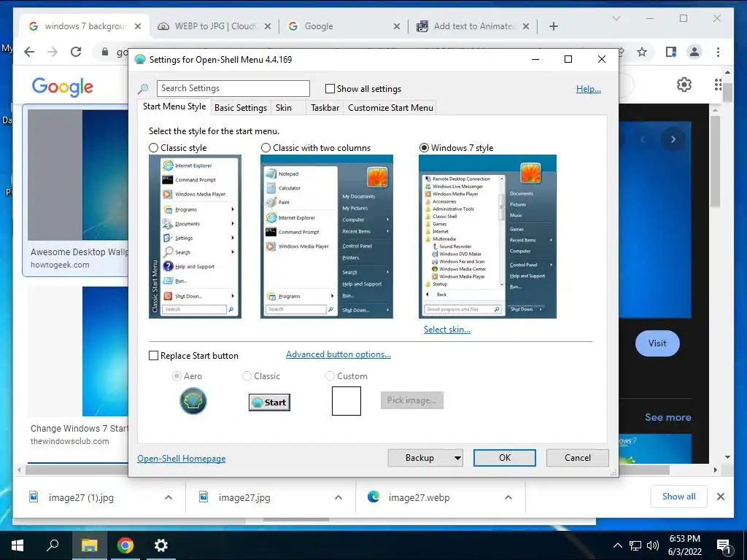Open File Explorer from the taskbar
This screenshot has width=747, height=560.
tap(89, 545)
